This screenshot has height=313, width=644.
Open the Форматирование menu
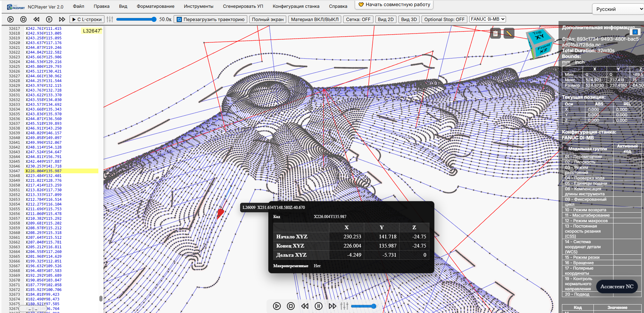click(156, 6)
